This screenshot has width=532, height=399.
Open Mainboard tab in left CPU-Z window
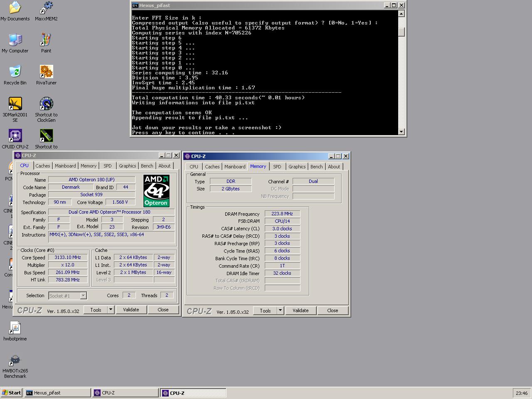[x=65, y=166]
